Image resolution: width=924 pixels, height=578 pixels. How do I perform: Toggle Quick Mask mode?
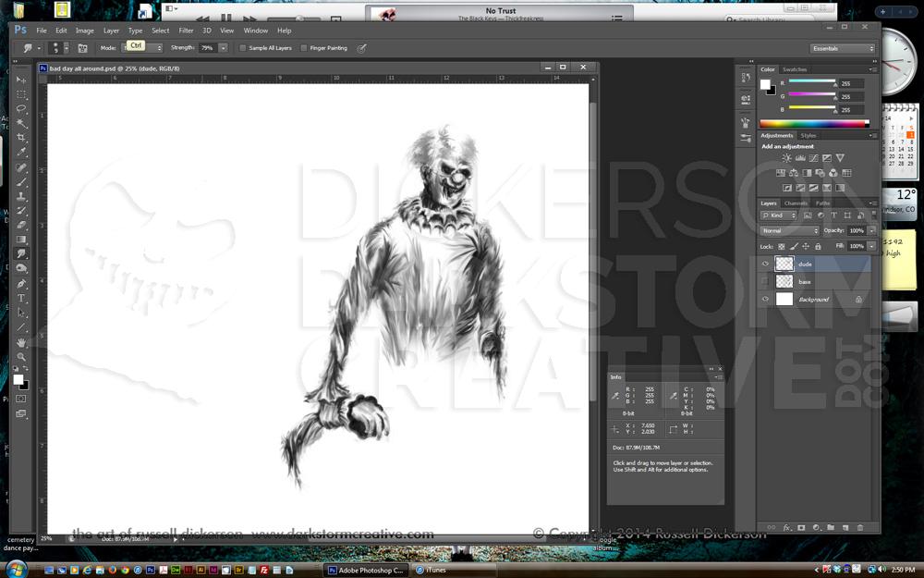pos(21,399)
